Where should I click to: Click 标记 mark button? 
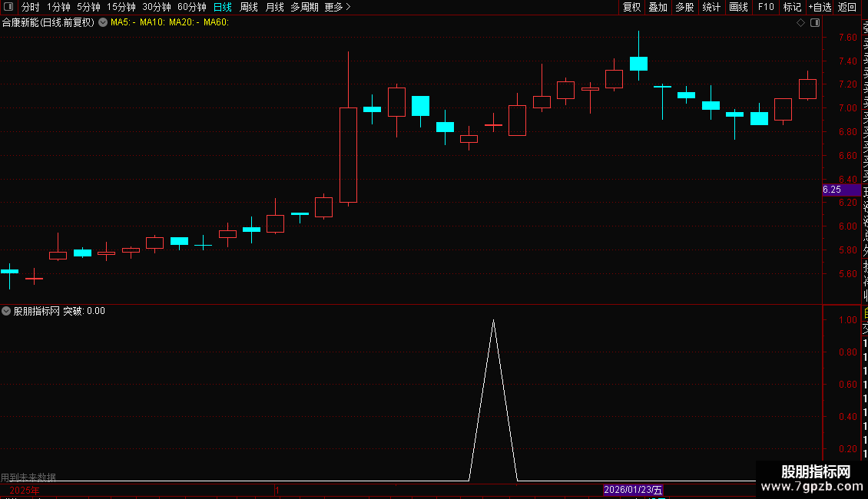792,7
